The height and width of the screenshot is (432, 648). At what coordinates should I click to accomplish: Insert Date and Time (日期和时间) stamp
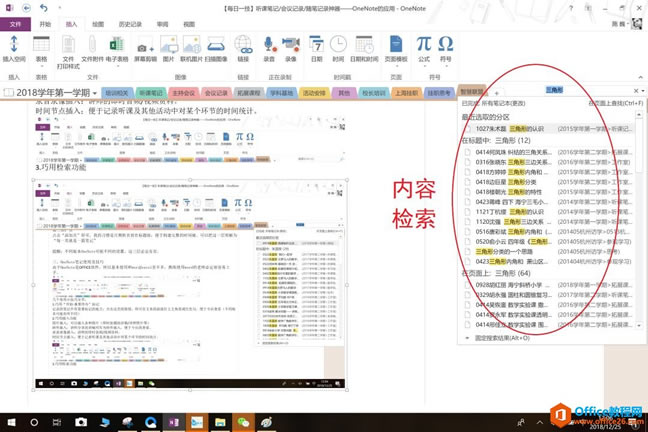364,49
